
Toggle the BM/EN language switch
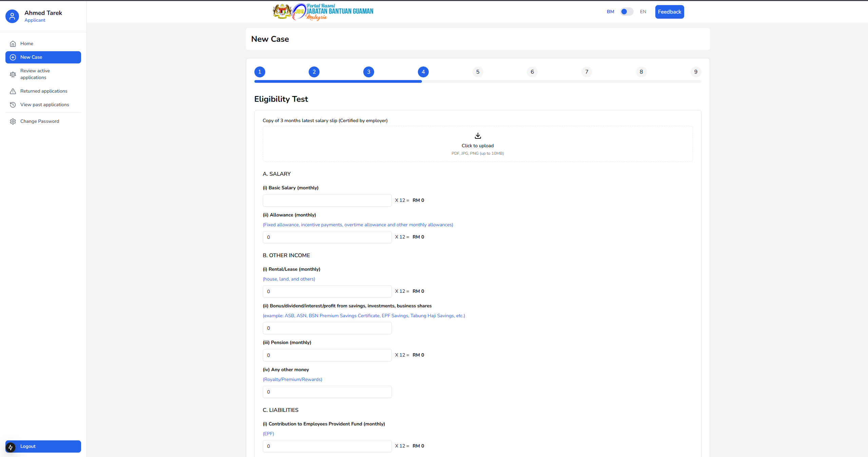pyautogui.click(x=626, y=12)
